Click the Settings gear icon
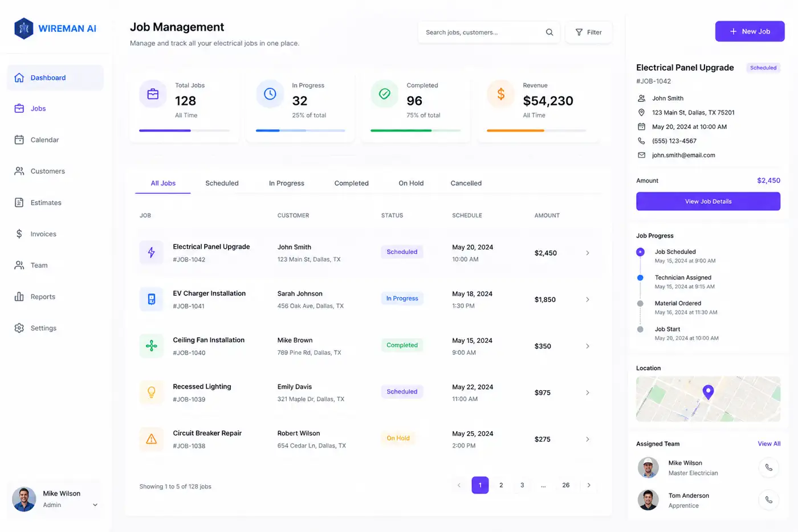The height and width of the screenshot is (532, 798). pyautogui.click(x=19, y=328)
